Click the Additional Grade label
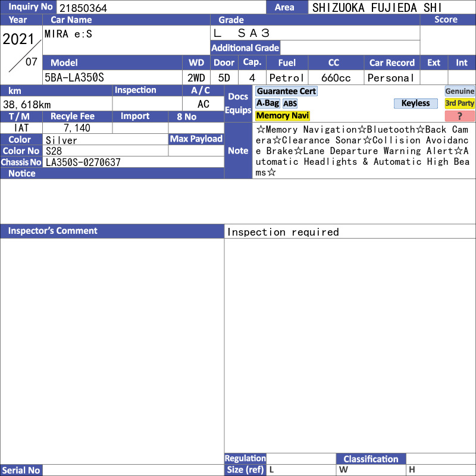 coord(245,48)
